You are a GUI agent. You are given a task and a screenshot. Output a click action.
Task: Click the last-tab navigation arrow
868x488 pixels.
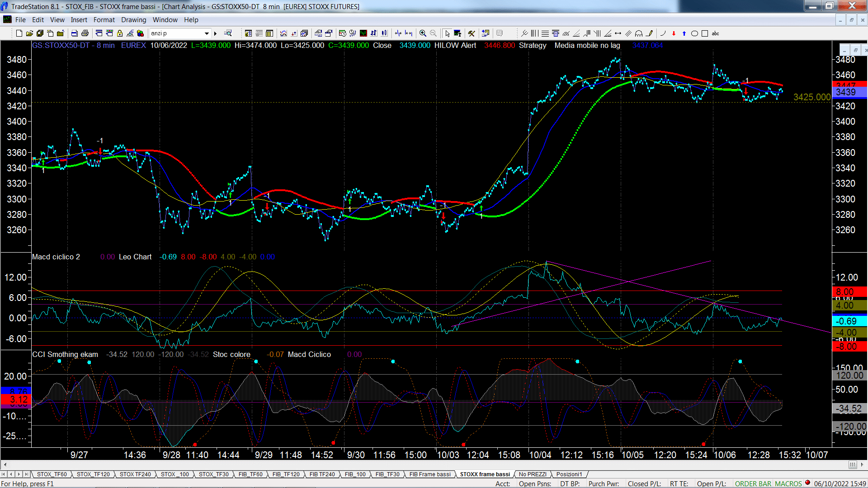26,474
